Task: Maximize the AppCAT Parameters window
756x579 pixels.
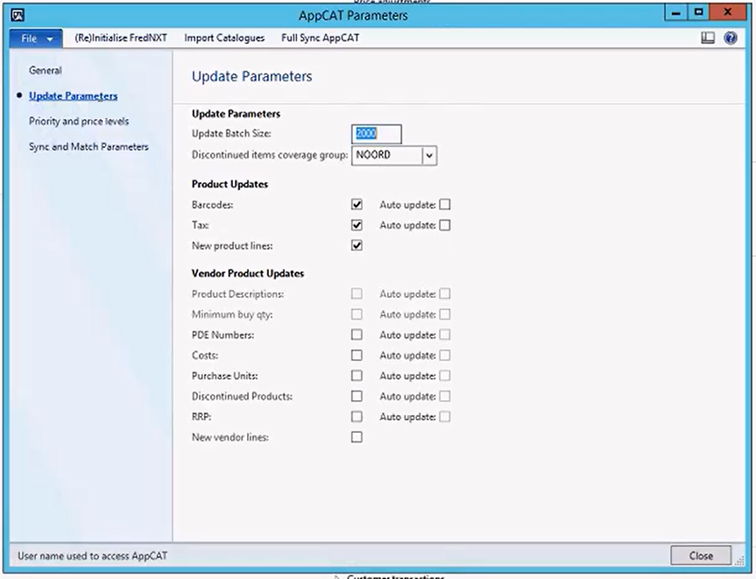Action: pos(698,13)
